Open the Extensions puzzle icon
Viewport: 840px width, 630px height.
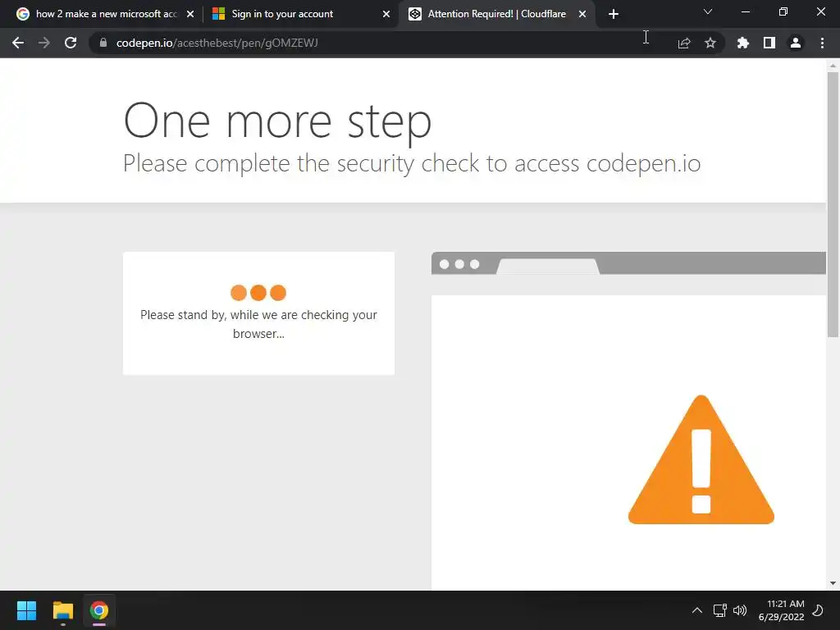742,43
